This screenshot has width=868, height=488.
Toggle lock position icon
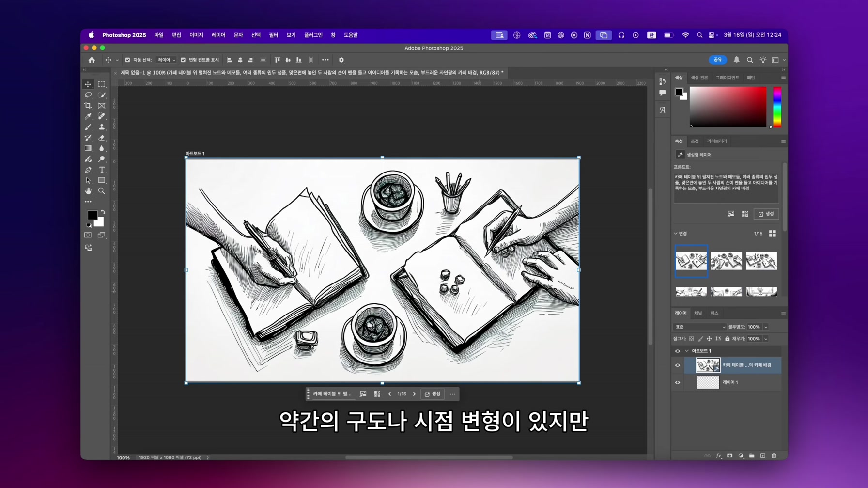[x=709, y=339]
